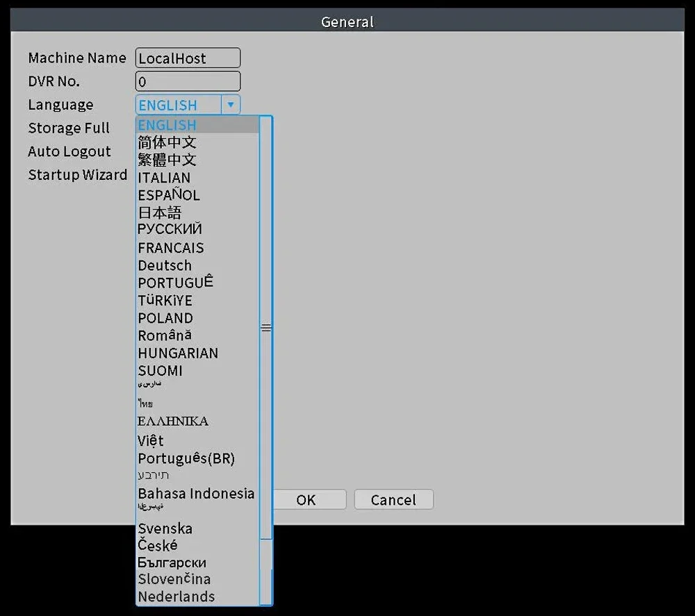The height and width of the screenshot is (616, 695).
Task: Select ESPAÑOL language option
Action: (x=169, y=194)
